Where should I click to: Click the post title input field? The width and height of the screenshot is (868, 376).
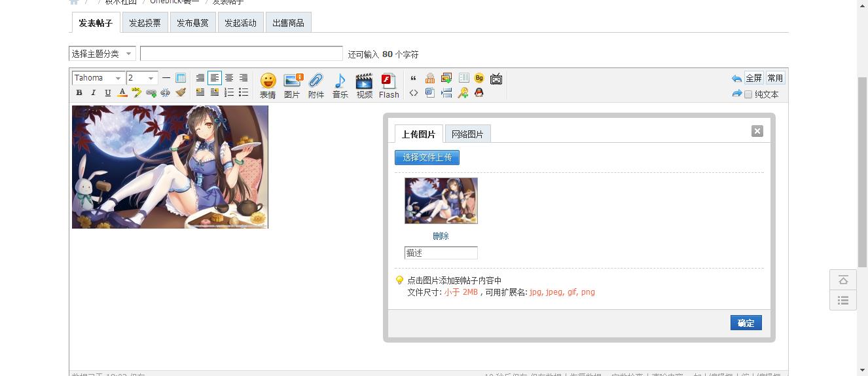point(242,54)
